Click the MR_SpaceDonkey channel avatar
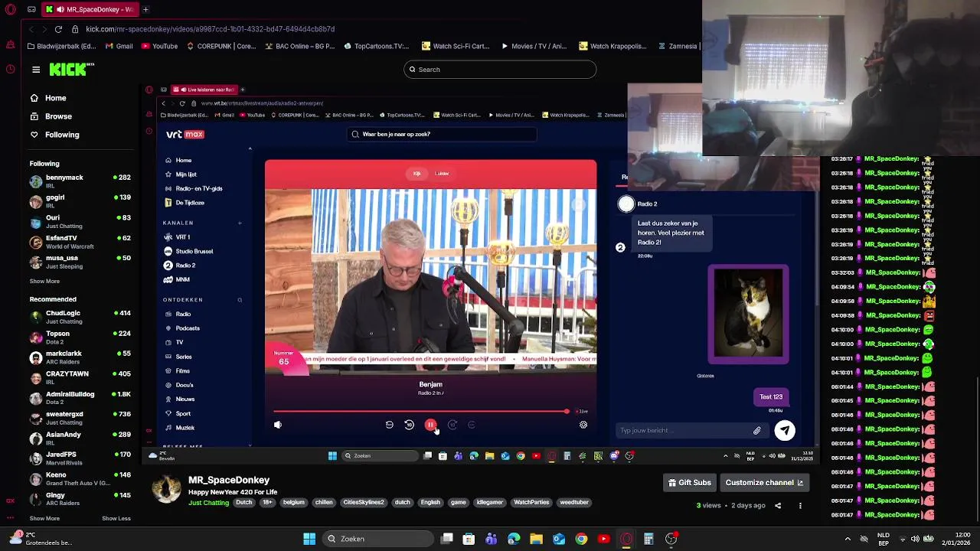 [166, 489]
